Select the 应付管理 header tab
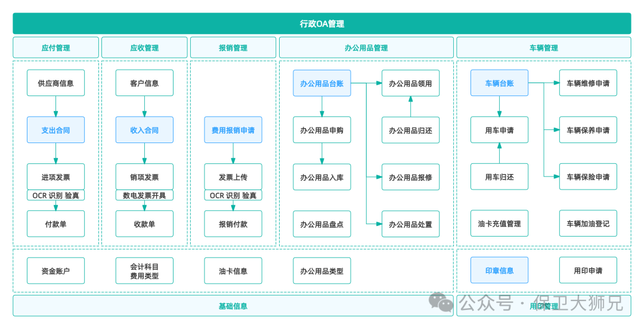Viewport: 644px width, 329px height. [x=55, y=48]
